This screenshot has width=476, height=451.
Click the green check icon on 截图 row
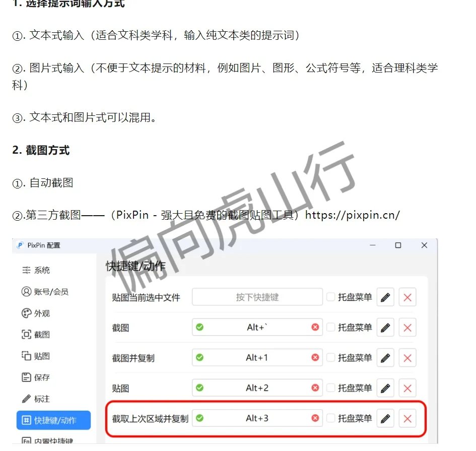click(x=200, y=328)
